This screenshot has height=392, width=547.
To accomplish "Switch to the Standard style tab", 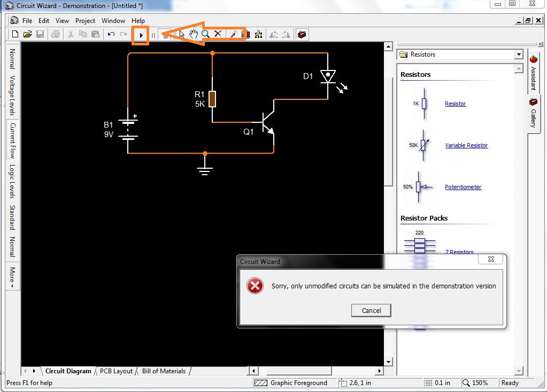I will (12, 217).
